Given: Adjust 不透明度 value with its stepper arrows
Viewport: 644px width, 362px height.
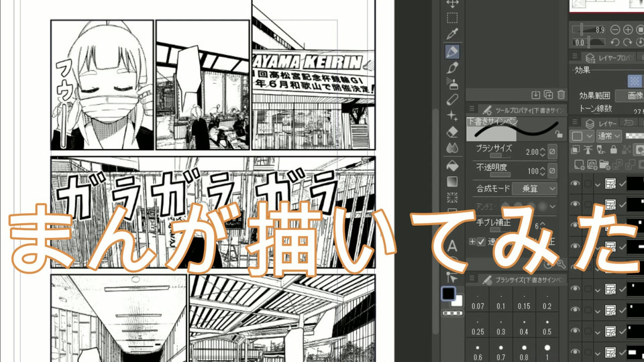Looking at the screenshot, I should click(x=543, y=171).
